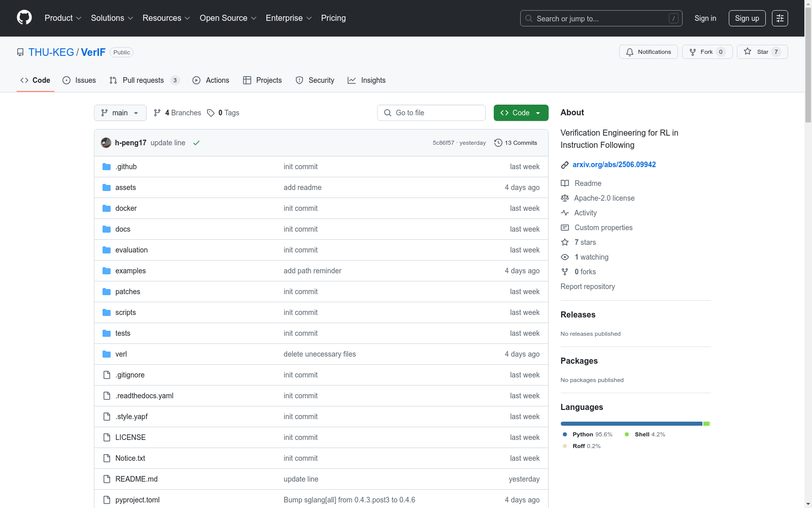Open the examples folder
Image resolution: width=812 pixels, height=508 pixels.
point(130,271)
